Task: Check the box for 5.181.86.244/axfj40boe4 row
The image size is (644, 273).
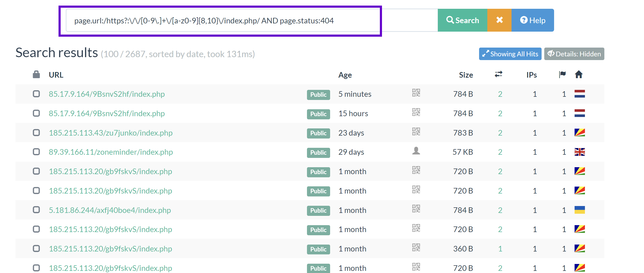Action: tap(36, 210)
